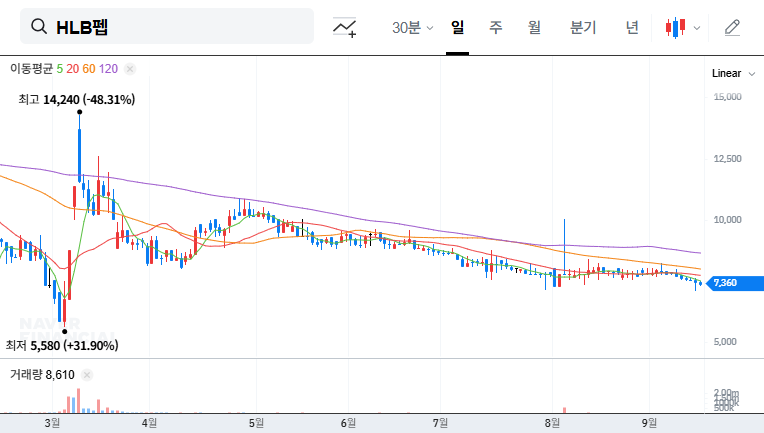The width and height of the screenshot is (764, 433).
Task: Click the 20-day moving average value
Action: 73,69
